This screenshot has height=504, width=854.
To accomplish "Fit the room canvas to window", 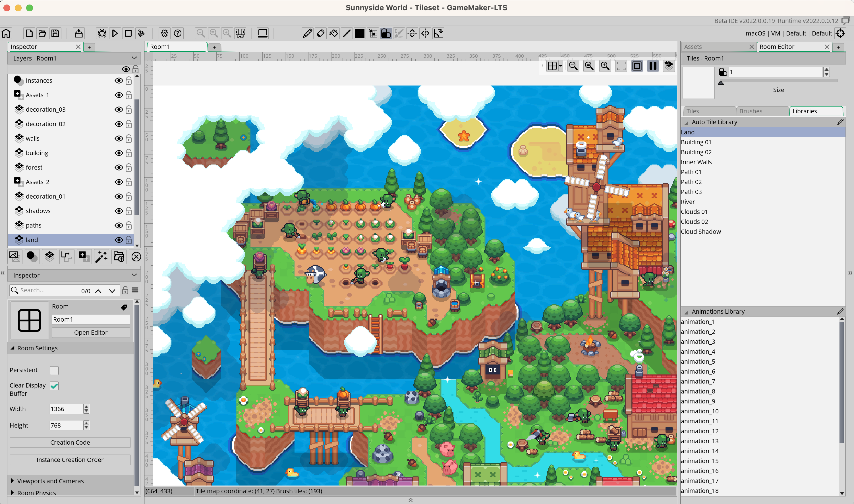I will coord(621,66).
